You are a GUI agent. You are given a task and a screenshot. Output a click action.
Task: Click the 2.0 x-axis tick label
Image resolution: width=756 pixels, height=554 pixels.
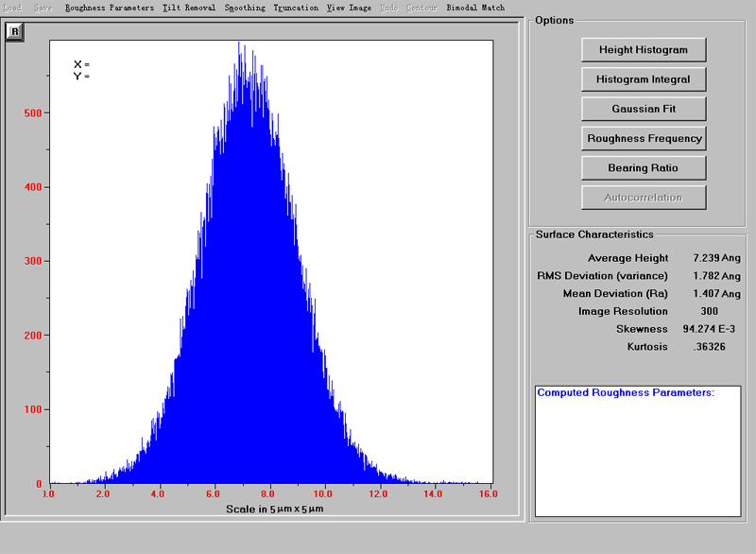pyautogui.click(x=103, y=493)
